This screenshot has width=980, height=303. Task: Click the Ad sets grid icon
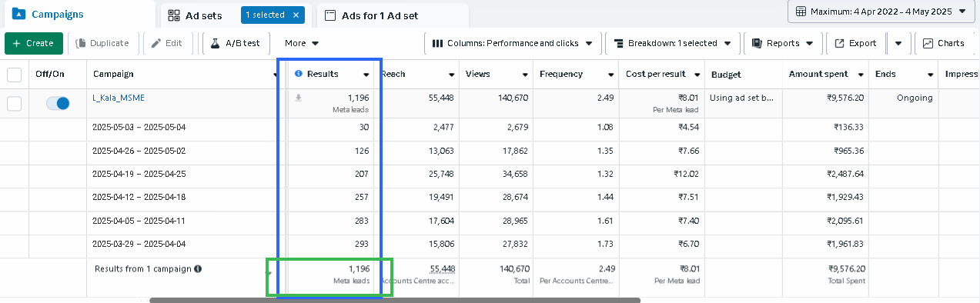(x=174, y=15)
